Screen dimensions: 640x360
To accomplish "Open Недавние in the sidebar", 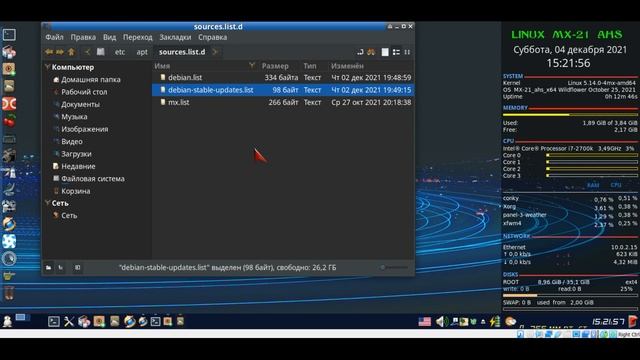I will (78, 166).
